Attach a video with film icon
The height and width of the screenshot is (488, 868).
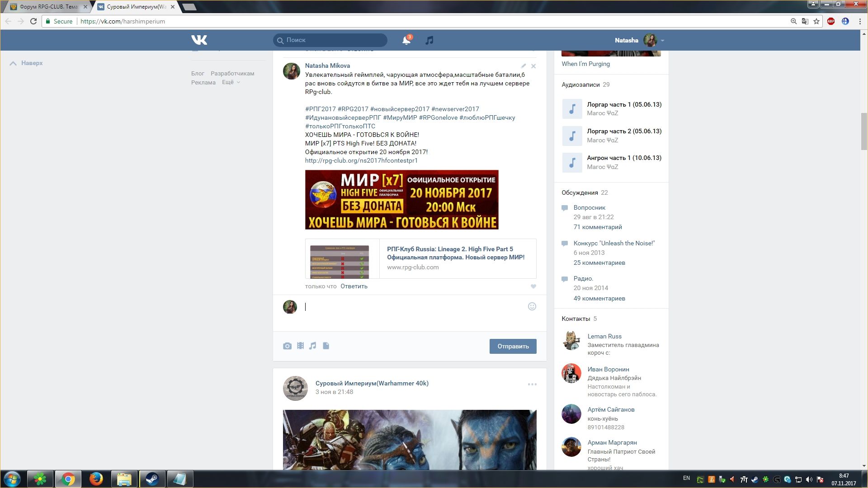tap(300, 346)
